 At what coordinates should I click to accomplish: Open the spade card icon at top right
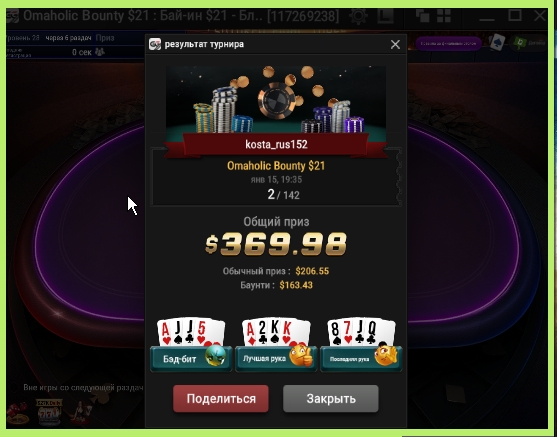[497, 43]
